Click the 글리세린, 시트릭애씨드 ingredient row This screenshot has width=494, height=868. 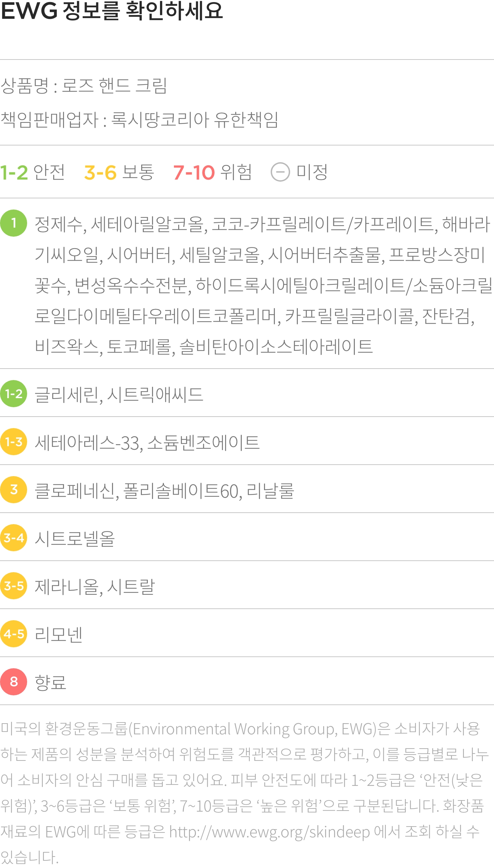pyautogui.click(x=247, y=393)
